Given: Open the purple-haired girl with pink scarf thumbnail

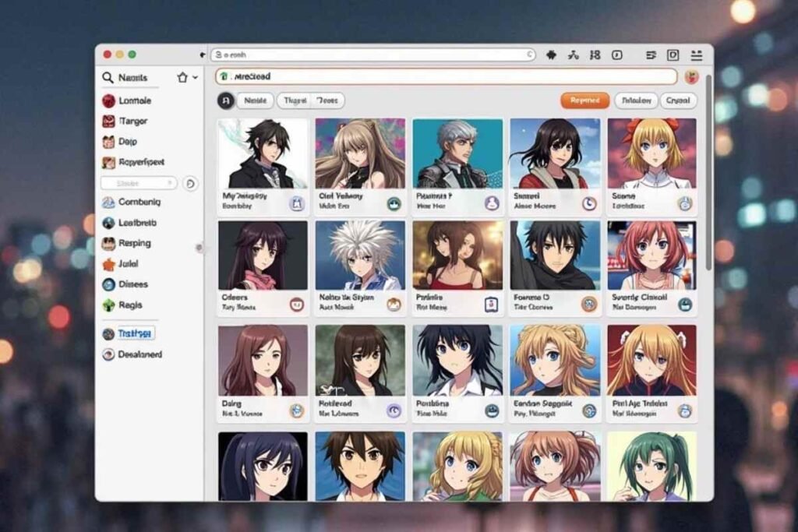Looking at the screenshot, I should point(263,255).
